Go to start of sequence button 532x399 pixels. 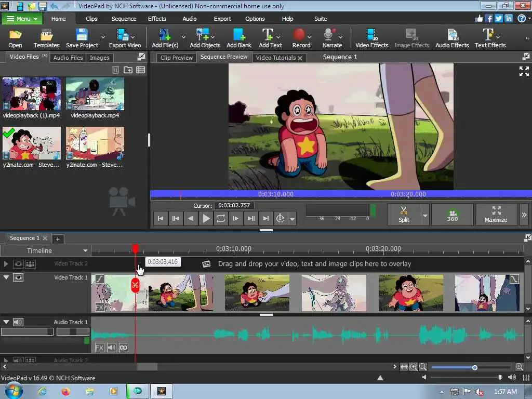pyautogui.click(x=161, y=219)
